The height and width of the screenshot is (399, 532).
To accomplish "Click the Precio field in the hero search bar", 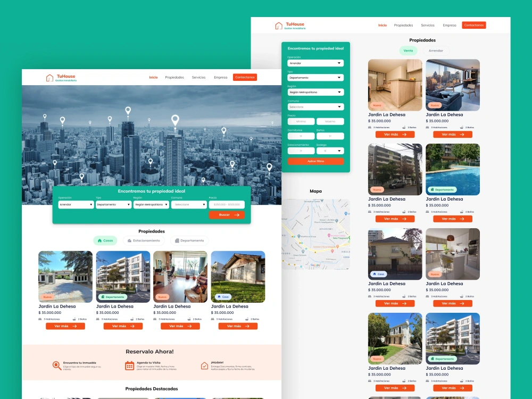I will pyautogui.click(x=227, y=205).
